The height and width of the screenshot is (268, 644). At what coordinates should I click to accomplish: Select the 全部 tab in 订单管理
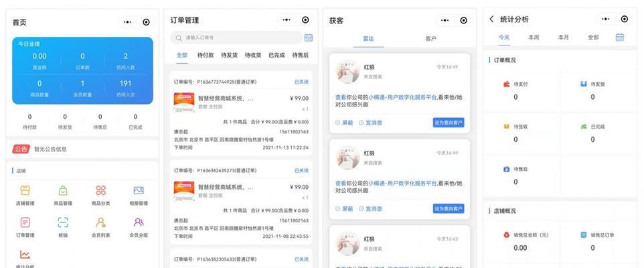pos(182,55)
